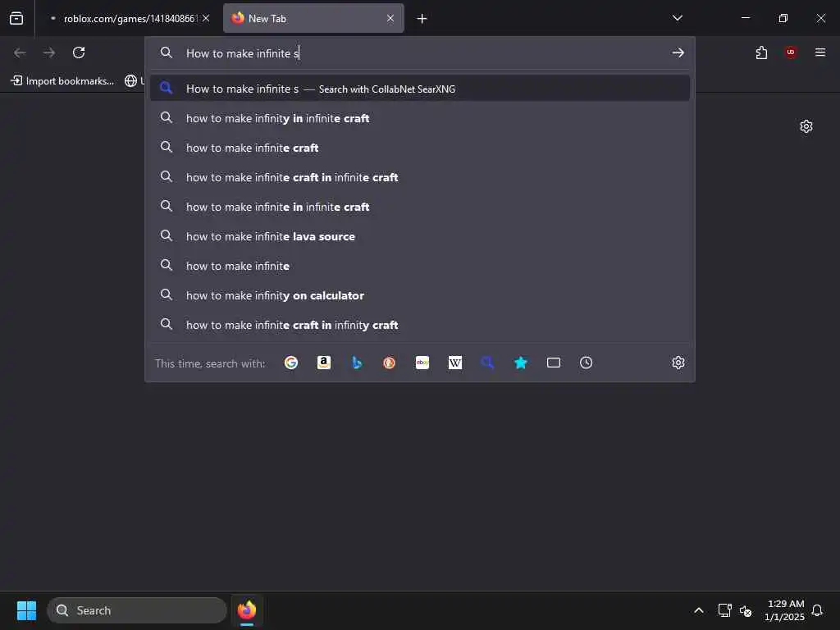Search this time with Bing
Image resolution: width=840 pixels, height=630 pixels.
point(357,363)
